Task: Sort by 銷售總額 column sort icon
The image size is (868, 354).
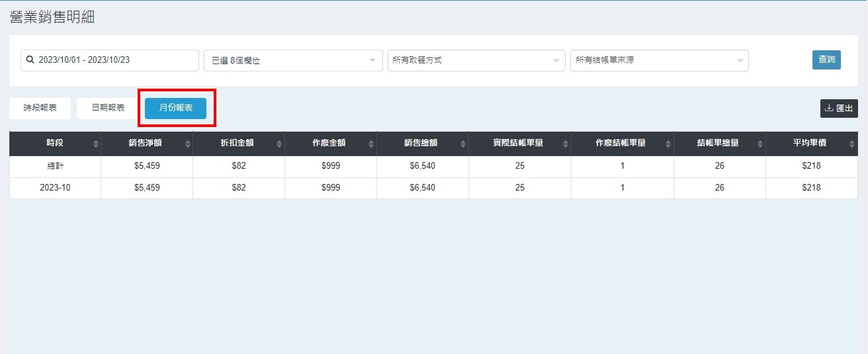Action: click(463, 144)
